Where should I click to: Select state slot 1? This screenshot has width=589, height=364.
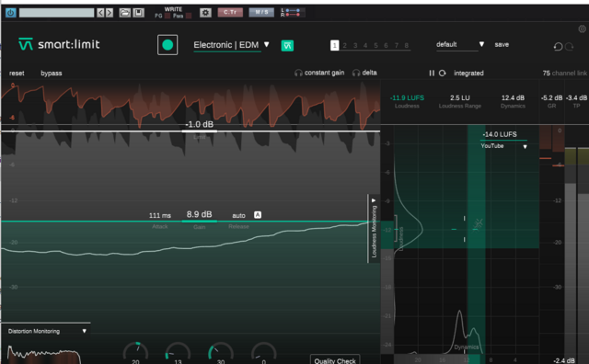pos(334,45)
